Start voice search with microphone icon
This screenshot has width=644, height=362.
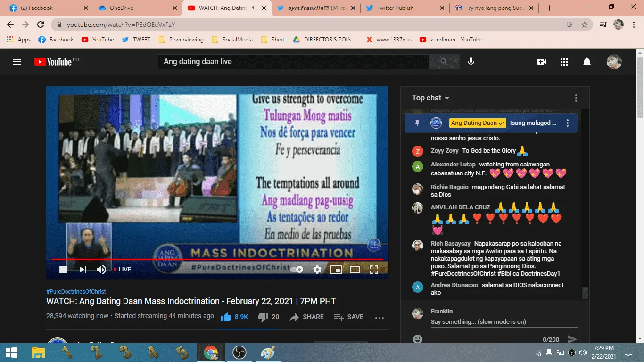point(471,62)
